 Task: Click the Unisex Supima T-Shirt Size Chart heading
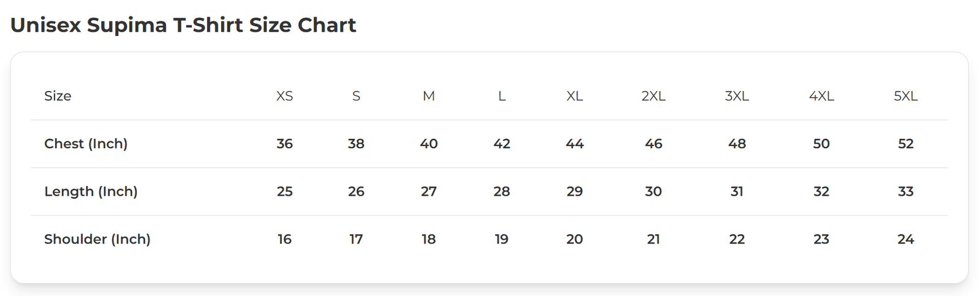point(183,25)
